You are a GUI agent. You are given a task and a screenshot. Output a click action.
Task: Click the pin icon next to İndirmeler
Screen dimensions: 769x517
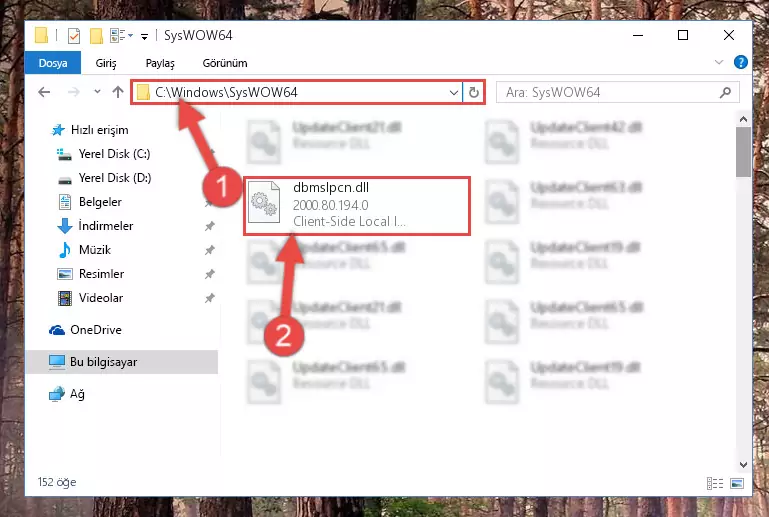pos(209,226)
